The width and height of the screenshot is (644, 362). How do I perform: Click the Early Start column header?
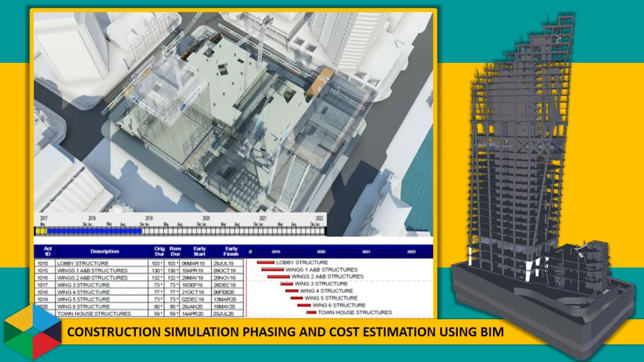(x=199, y=251)
